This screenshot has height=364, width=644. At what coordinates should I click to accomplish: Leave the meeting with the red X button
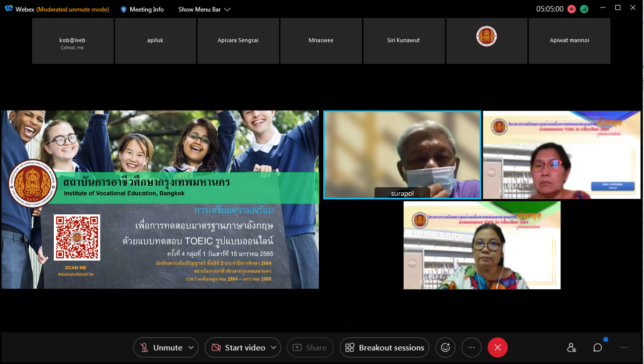[497, 347]
